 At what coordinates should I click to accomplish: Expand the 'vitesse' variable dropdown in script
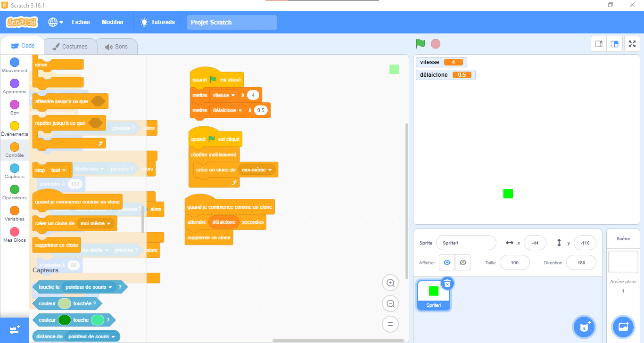(224, 95)
